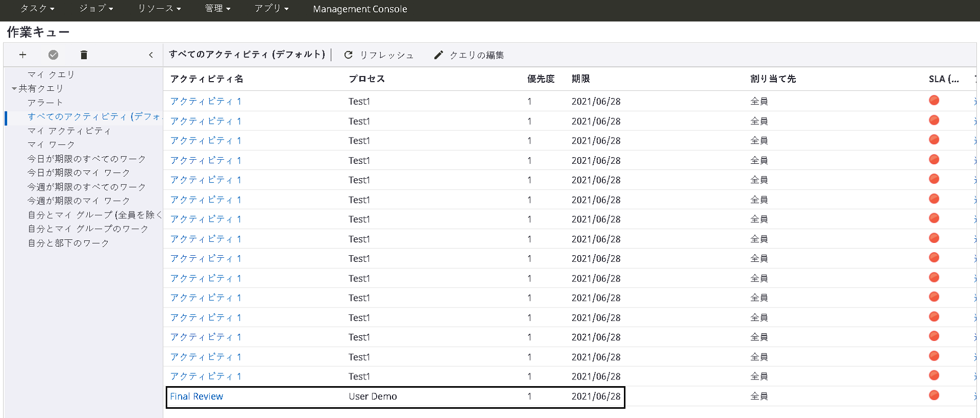Open the タスク dropdown menu

[37, 9]
